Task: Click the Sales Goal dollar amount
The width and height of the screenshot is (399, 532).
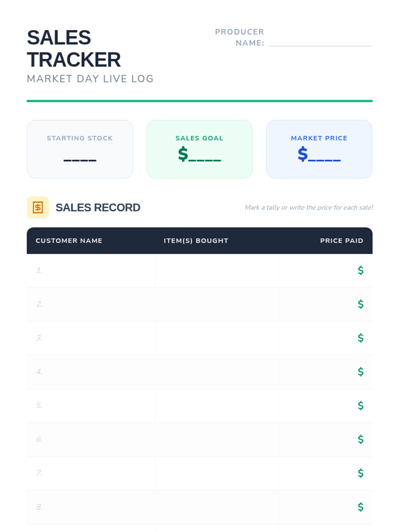Action: [x=199, y=155]
